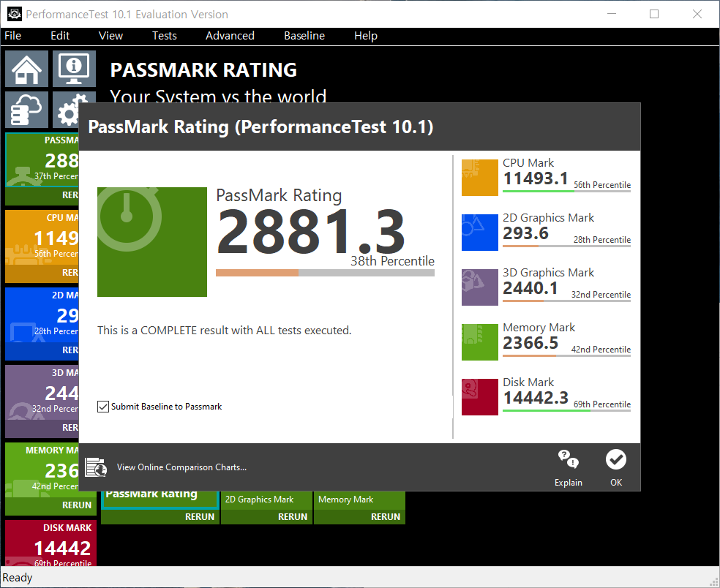Open the System Information monitor icon
The width and height of the screenshot is (720, 588).
coord(74,69)
